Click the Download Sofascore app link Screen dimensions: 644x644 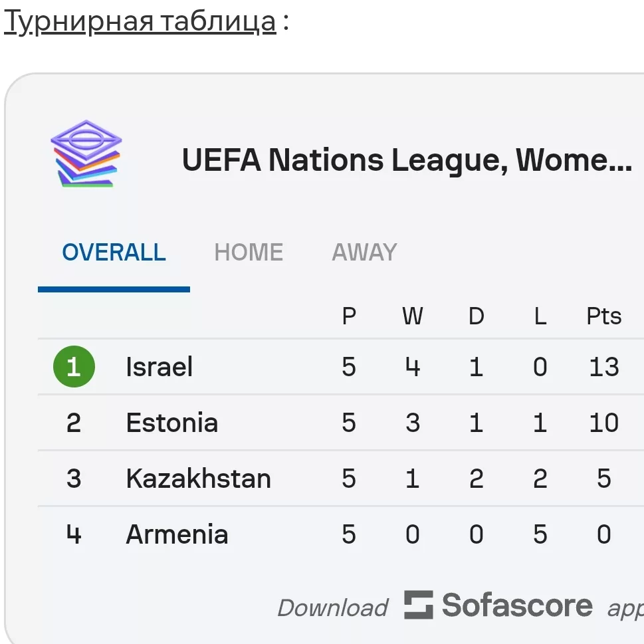click(x=461, y=606)
